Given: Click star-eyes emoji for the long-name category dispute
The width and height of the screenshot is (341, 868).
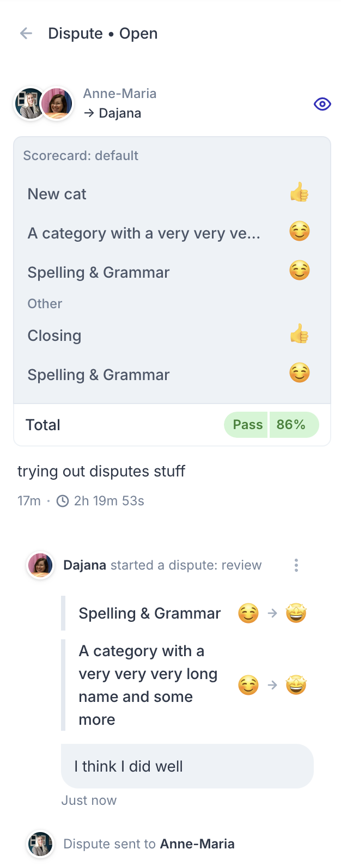Looking at the screenshot, I should 296,685.
